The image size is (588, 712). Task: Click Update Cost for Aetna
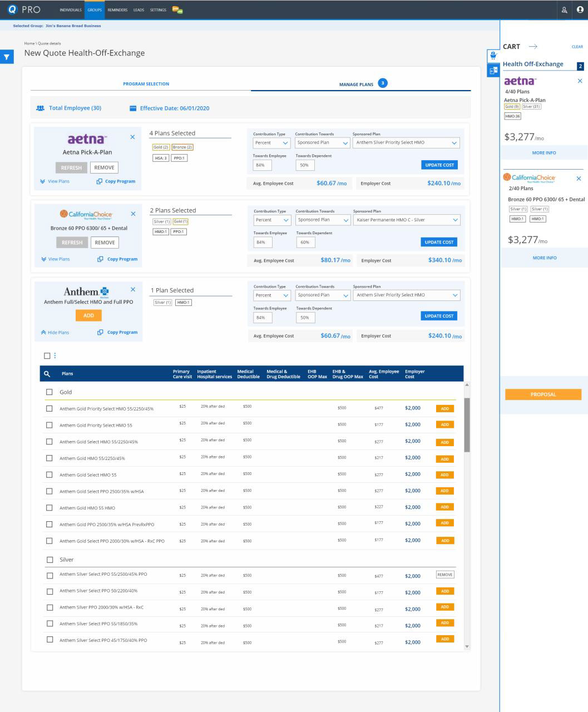click(439, 165)
